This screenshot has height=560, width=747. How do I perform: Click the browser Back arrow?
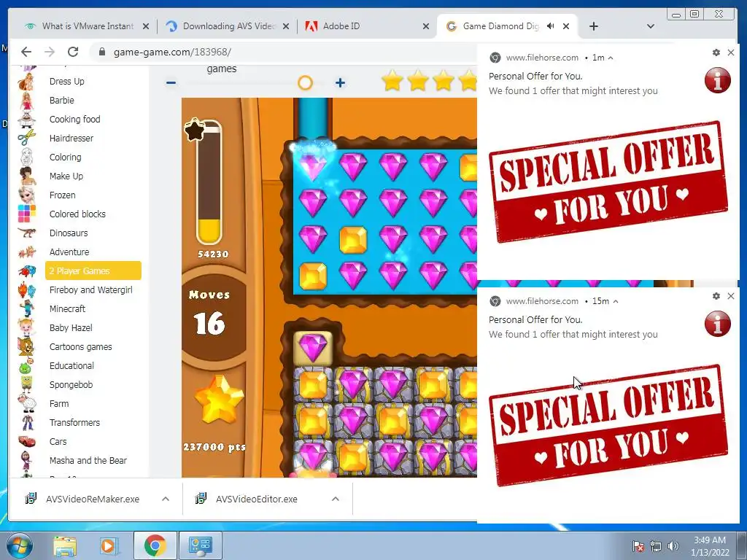(x=26, y=52)
